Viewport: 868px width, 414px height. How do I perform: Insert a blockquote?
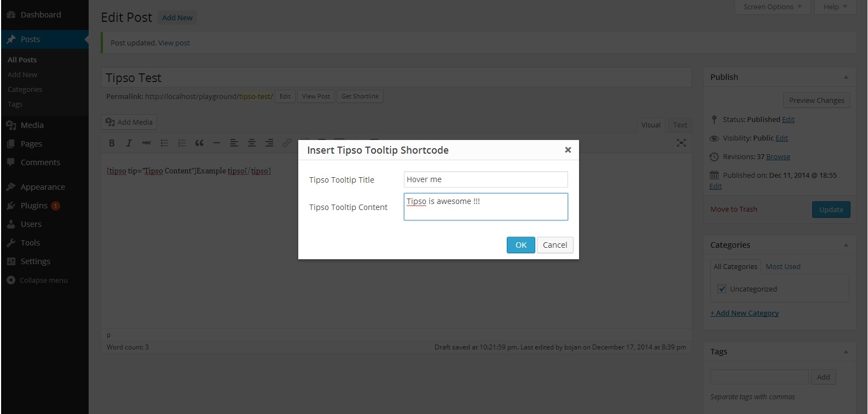[199, 143]
